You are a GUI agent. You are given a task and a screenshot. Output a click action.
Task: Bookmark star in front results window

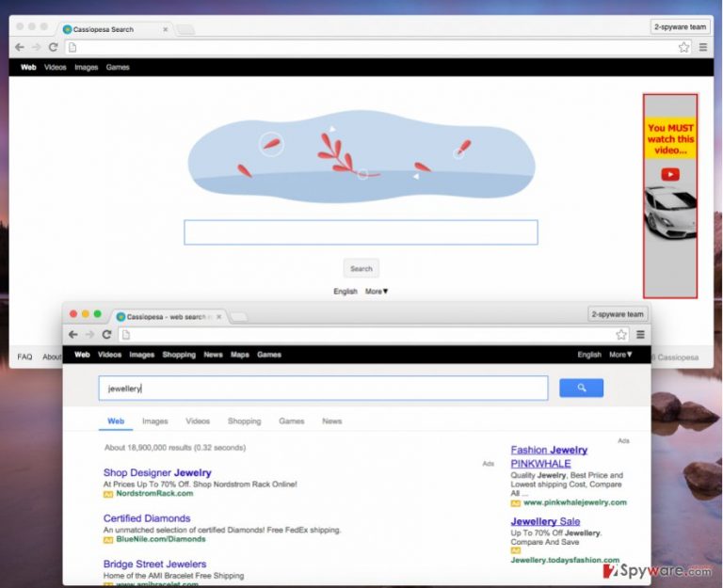[621, 335]
